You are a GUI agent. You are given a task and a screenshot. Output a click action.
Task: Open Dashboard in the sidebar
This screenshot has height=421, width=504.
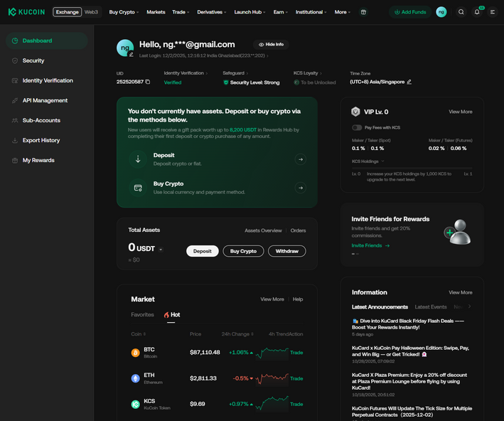point(47,41)
